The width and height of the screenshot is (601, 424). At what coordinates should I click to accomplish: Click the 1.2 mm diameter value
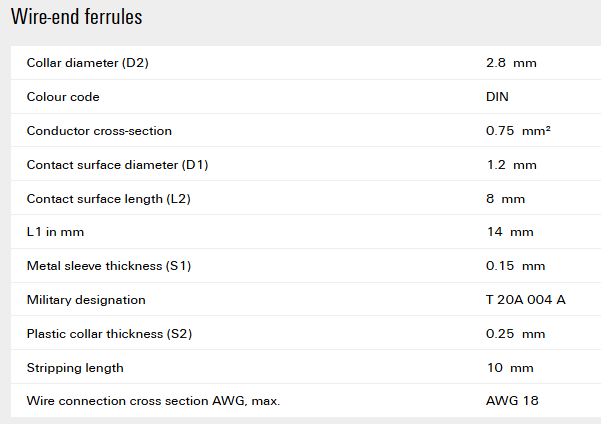[511, 165]
